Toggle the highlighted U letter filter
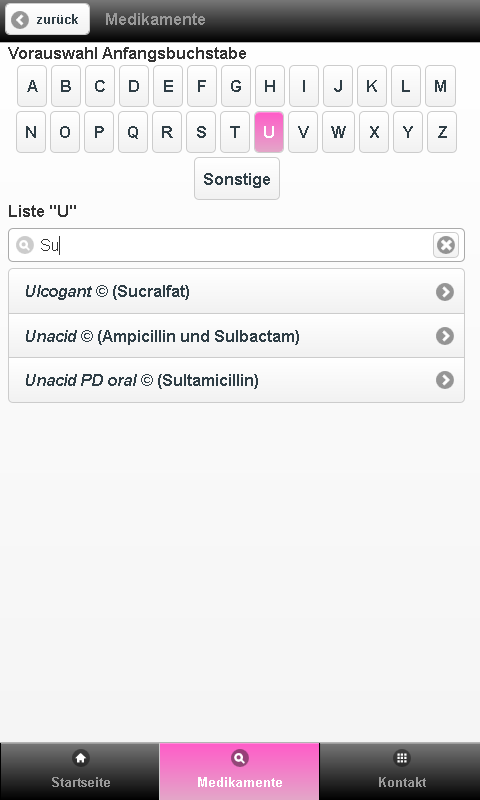Screen dimensions: 480x800 point(269,132)
